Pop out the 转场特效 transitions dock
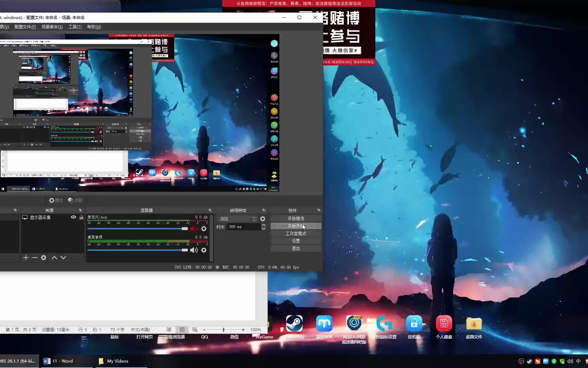The image size is (588, 368). pyautogui.click(x=263, y=210)
